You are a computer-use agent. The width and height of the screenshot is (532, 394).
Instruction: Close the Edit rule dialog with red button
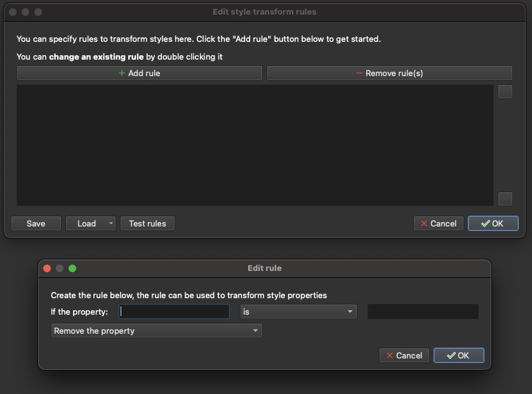pyautogui.click(x=47, y=268)
